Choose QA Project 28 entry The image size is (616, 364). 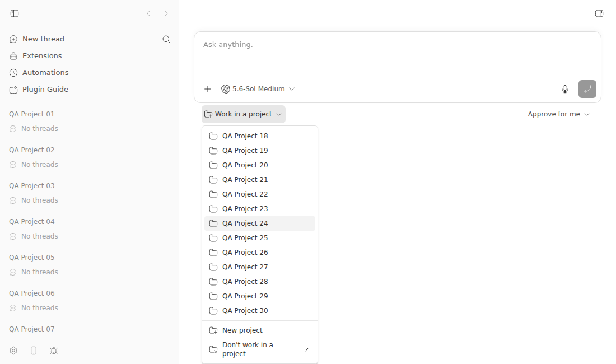tap(260, 281)
